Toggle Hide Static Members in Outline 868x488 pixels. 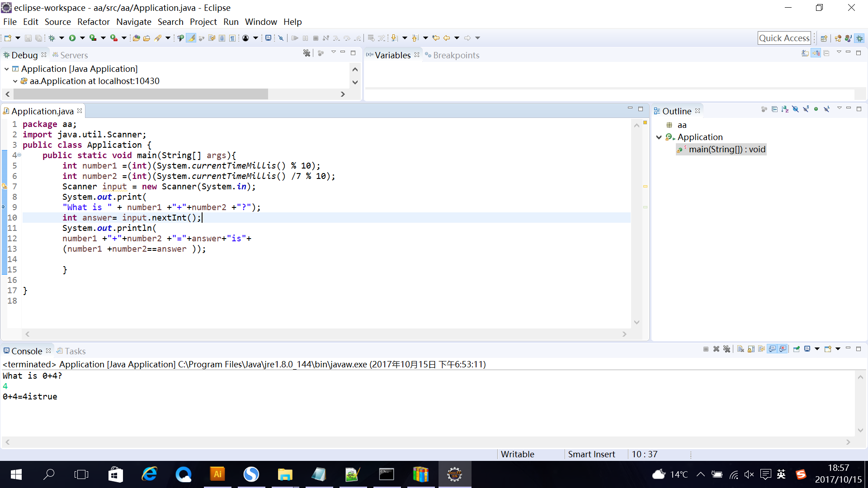point(806,109)
